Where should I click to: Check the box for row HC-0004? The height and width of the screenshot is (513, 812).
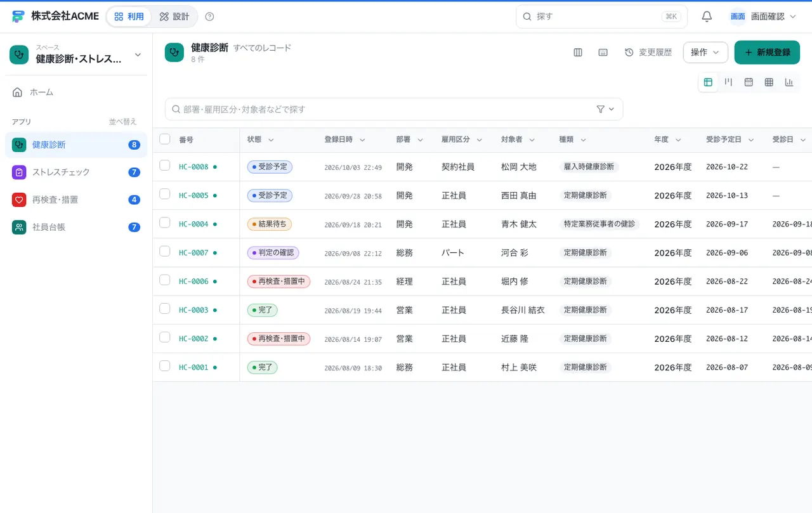coord(165,223)
